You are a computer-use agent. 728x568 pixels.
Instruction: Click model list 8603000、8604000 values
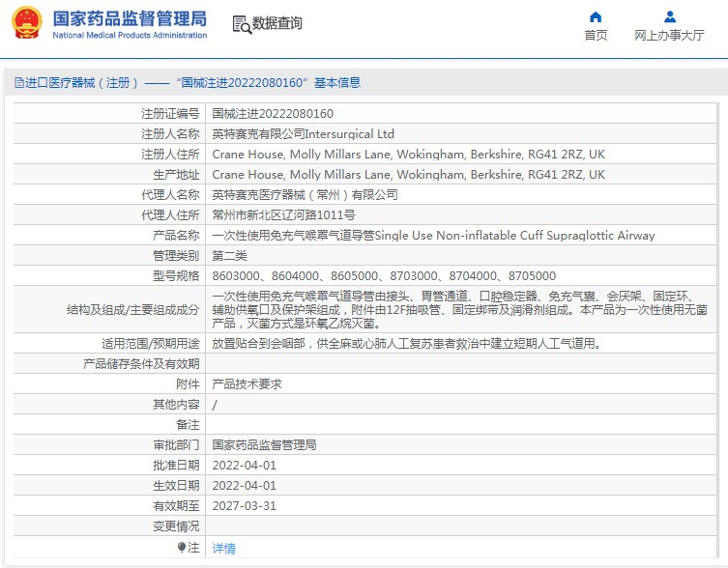(x=384, y=276)
